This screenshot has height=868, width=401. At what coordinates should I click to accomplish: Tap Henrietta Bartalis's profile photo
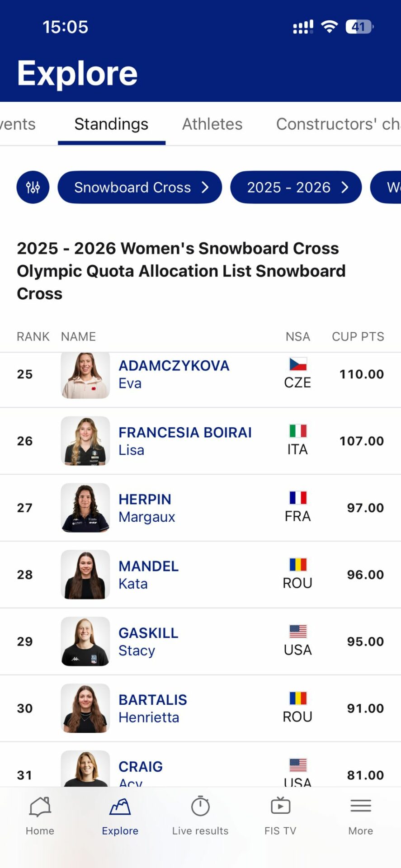click(x=85, y=708)
